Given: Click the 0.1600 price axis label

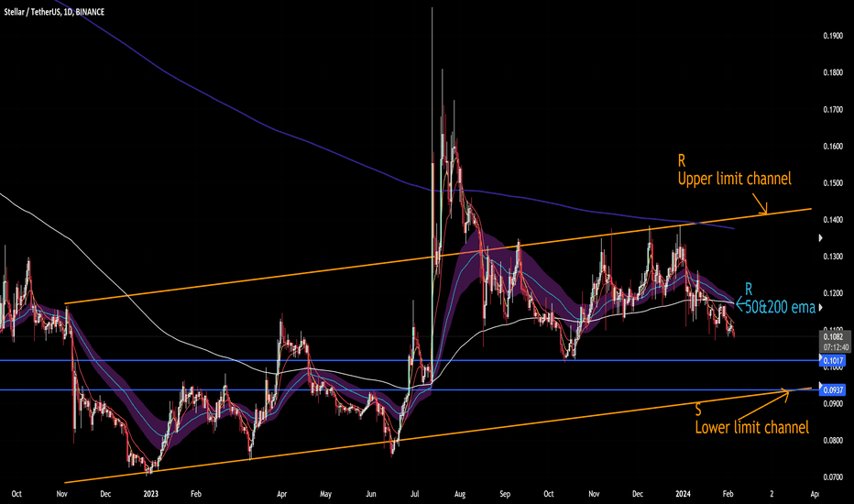Looking at the screenshot, I should click(x=833, y=147).
